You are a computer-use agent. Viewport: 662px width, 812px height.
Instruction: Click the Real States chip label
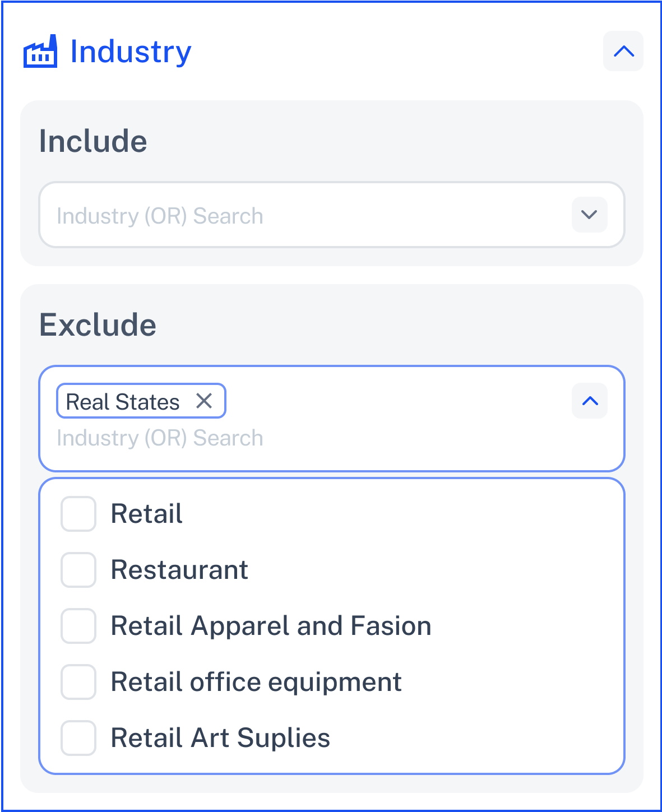click(123, 402)
